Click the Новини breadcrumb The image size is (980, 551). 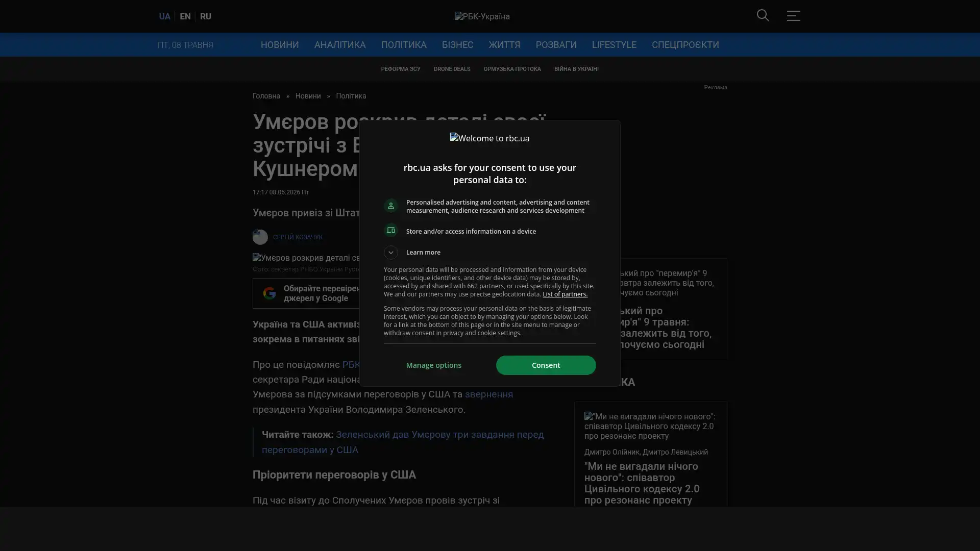[308, 96]
